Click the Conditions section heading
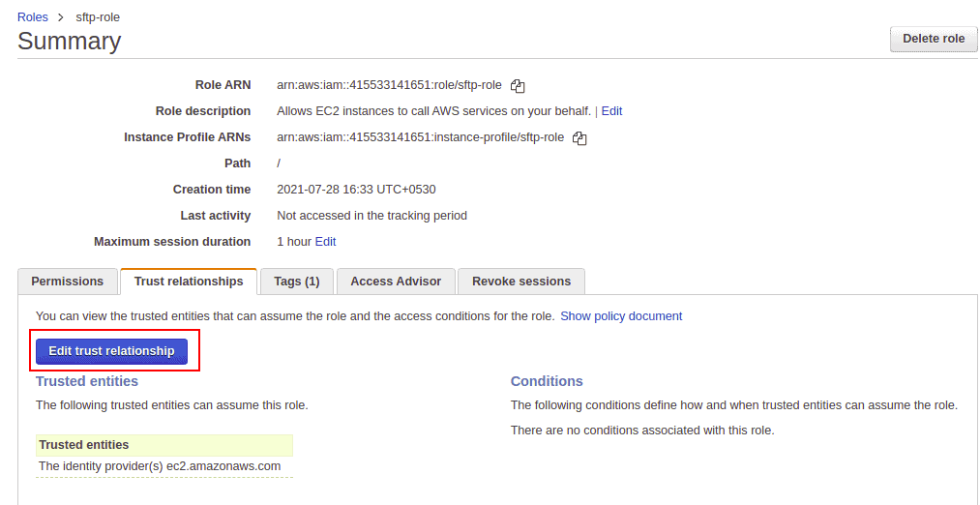Image resolution: width=980 pixels, height=505 pixels. [547, 381]
